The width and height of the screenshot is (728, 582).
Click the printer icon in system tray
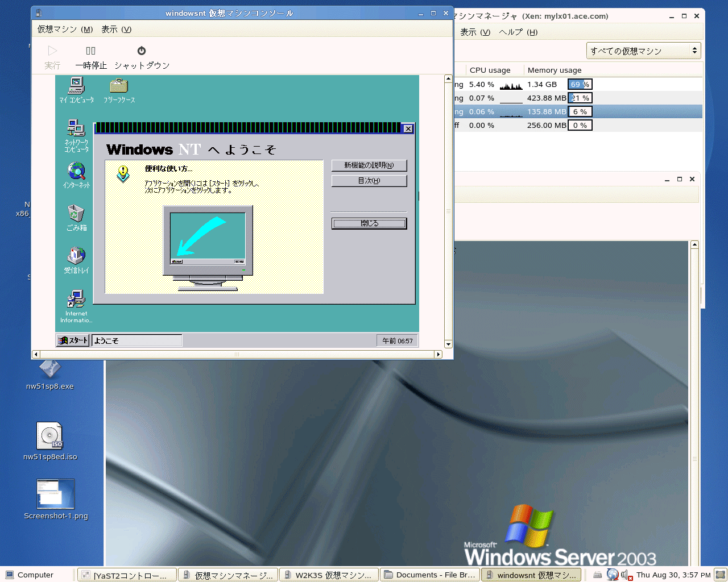point(597,575)
